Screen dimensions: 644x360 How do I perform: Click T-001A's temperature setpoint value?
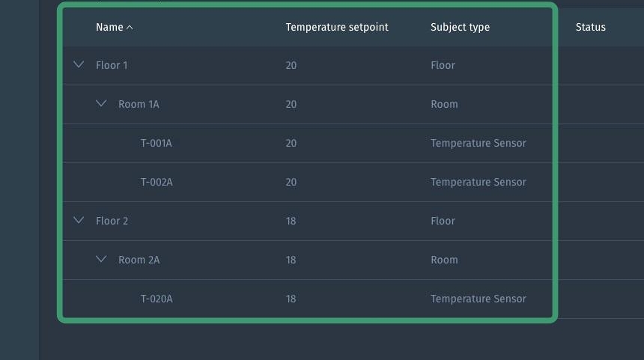291,143
